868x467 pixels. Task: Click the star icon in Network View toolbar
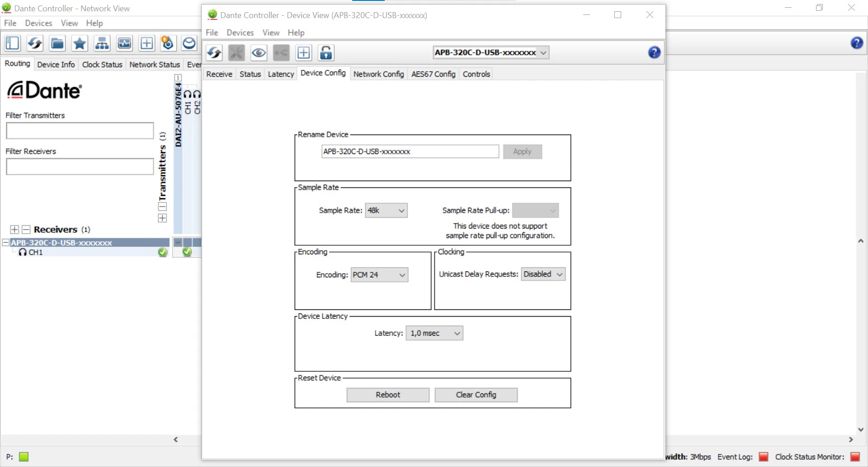click(80, 43)
